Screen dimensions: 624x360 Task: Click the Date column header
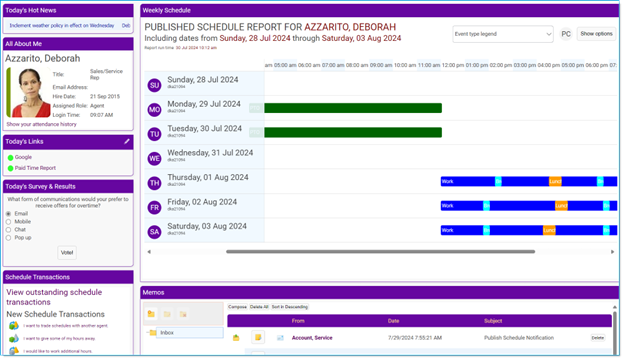[x=393, y=321]
